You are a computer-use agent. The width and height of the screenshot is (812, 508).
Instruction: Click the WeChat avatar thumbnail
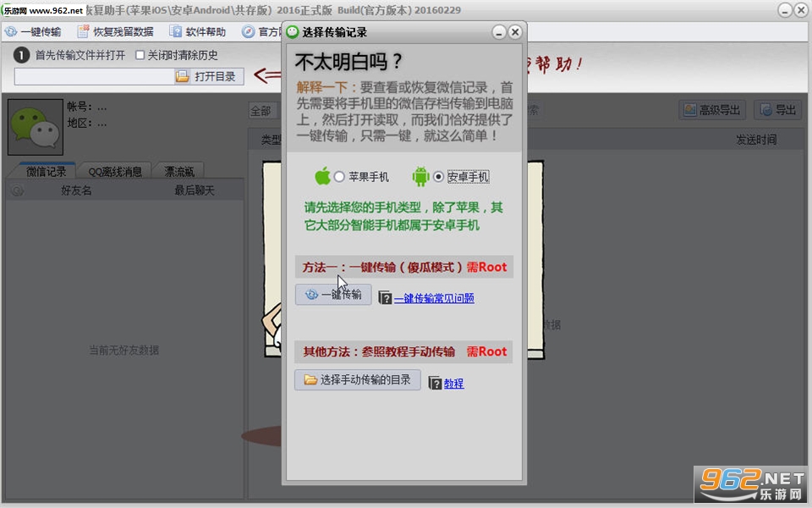coord(36,127)
